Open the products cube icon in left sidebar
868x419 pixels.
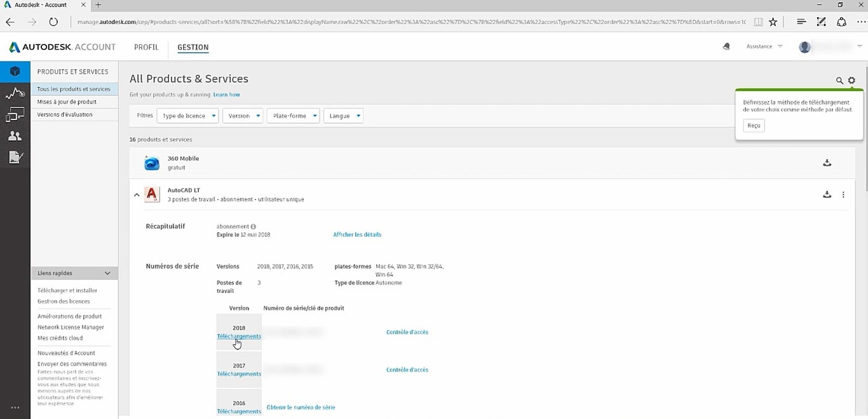click(x=15, y=71)
